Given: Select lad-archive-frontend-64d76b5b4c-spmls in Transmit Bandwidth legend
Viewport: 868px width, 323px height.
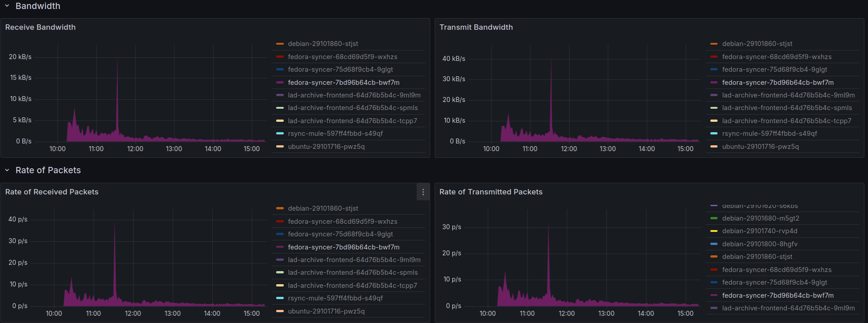Looking at the screenshot, I should pos(787,108).
